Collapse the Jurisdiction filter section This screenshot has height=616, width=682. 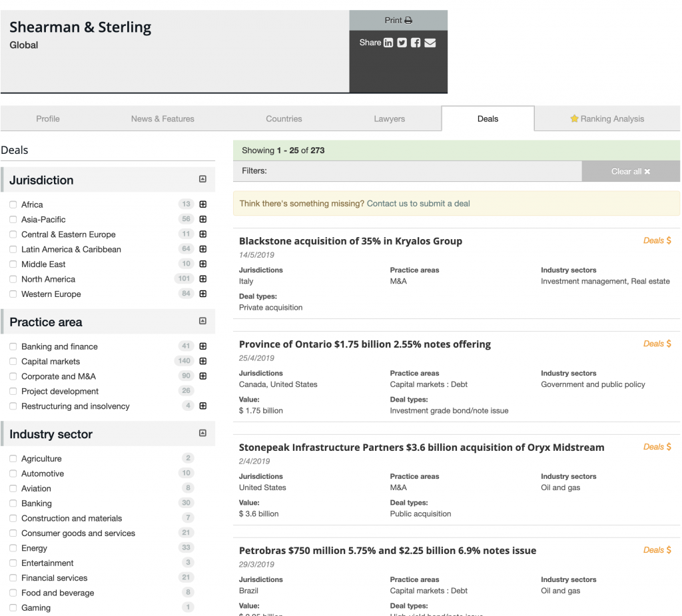pyautogui.click(x=202, y=179)
